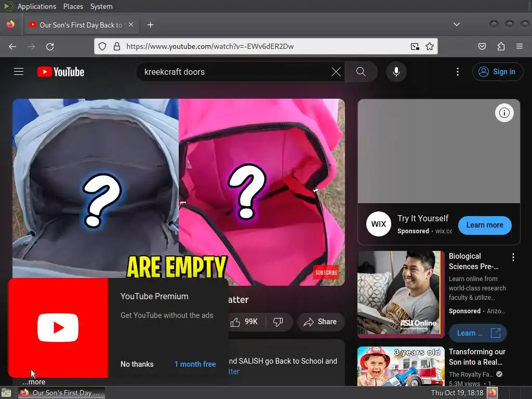Open Pocket save icon in toolbar
Viewport: 532px width, 399px height.
482,46
